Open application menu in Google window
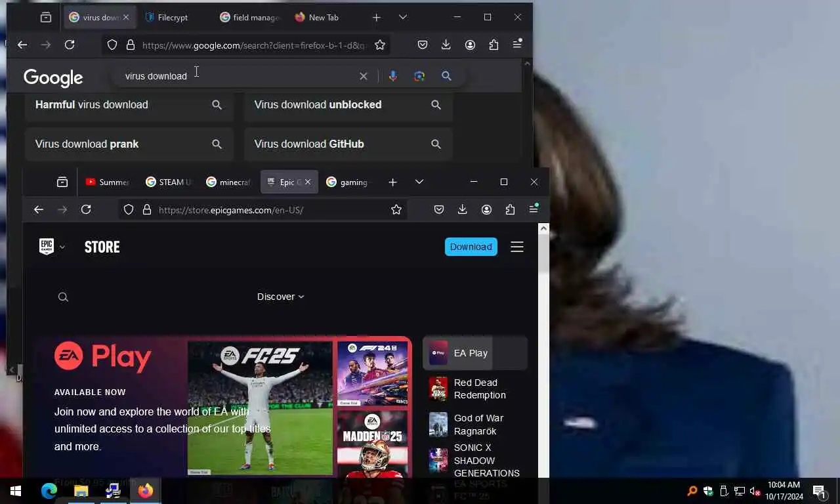 click(517, 45)
